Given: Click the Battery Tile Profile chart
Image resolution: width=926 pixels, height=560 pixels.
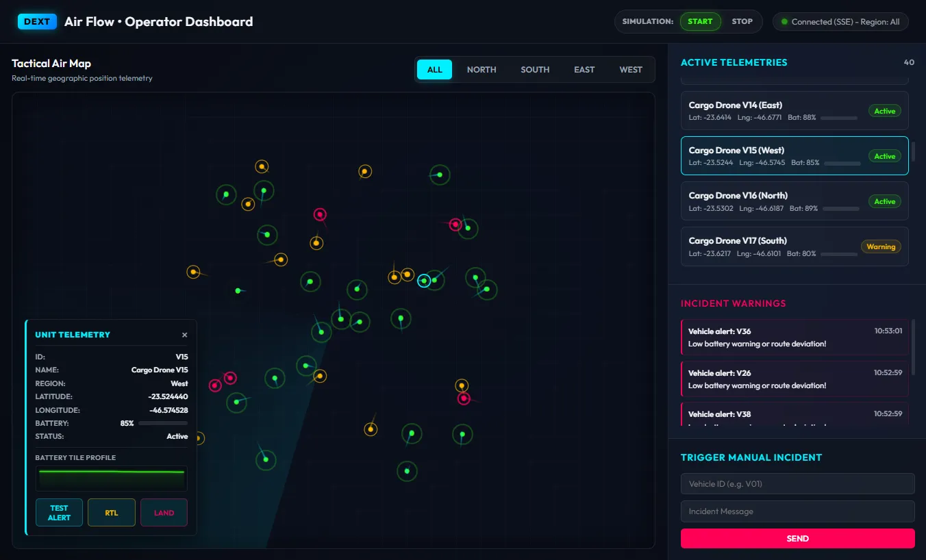Looking at the screenshot, I should 112,479.
